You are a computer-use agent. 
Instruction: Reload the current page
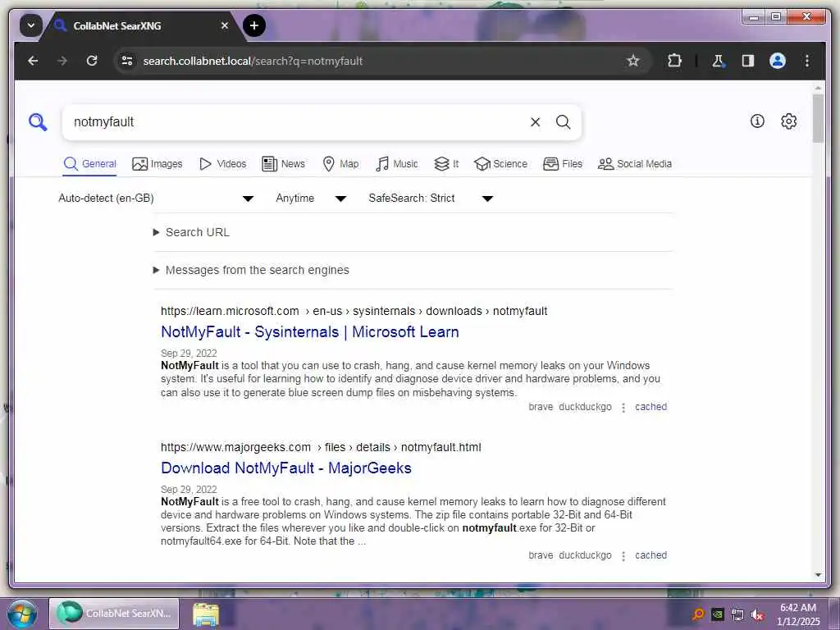pos(92,61)
